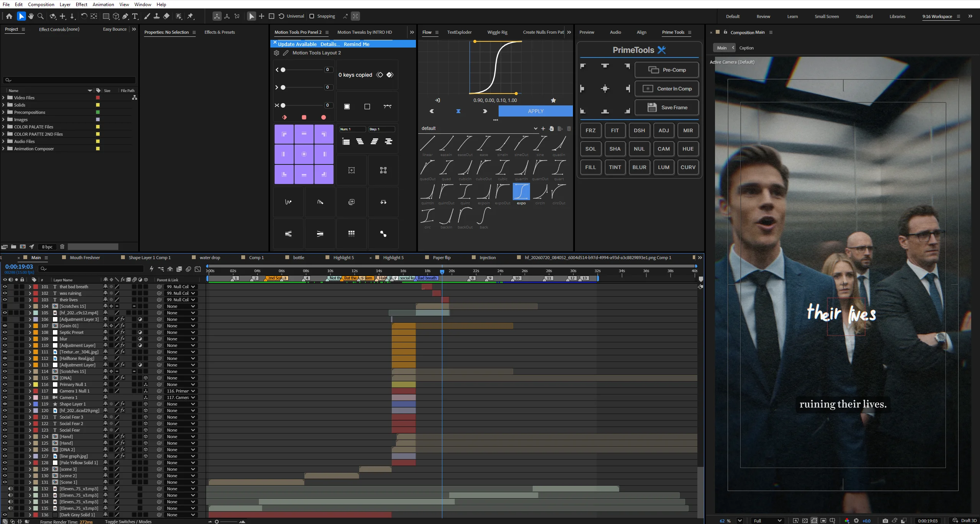Create a new folder in Project panel
This screenshot has height=524, width=980.
click(x=13, y=247)
